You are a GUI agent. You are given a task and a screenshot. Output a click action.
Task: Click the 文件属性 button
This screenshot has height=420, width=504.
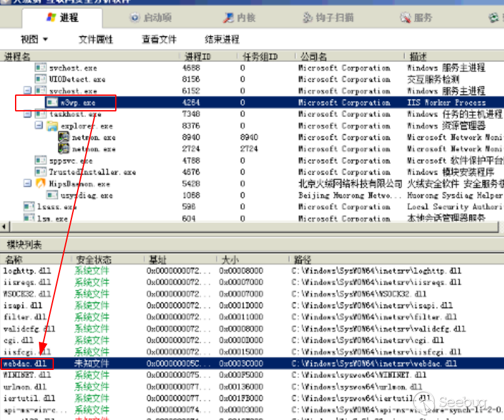[96, 39]
